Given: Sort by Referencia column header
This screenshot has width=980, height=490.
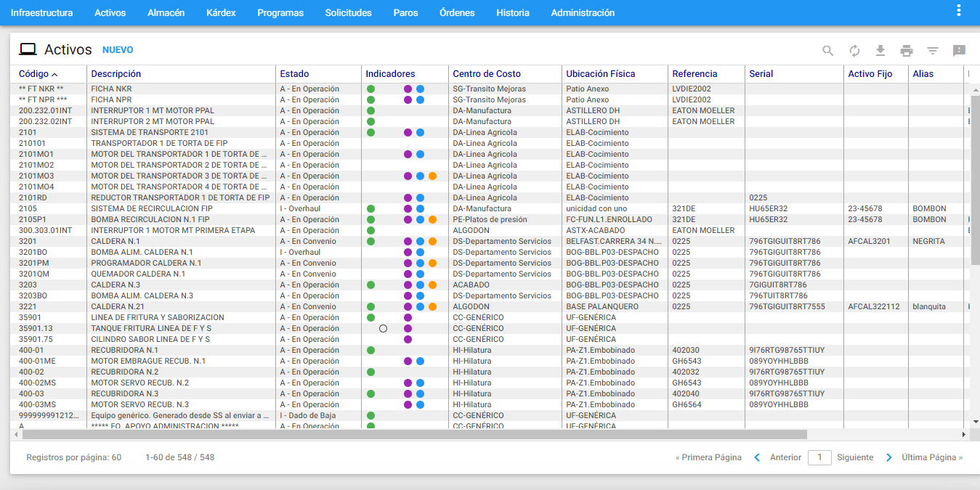Looking at the screenshot, I should (694, 73).
